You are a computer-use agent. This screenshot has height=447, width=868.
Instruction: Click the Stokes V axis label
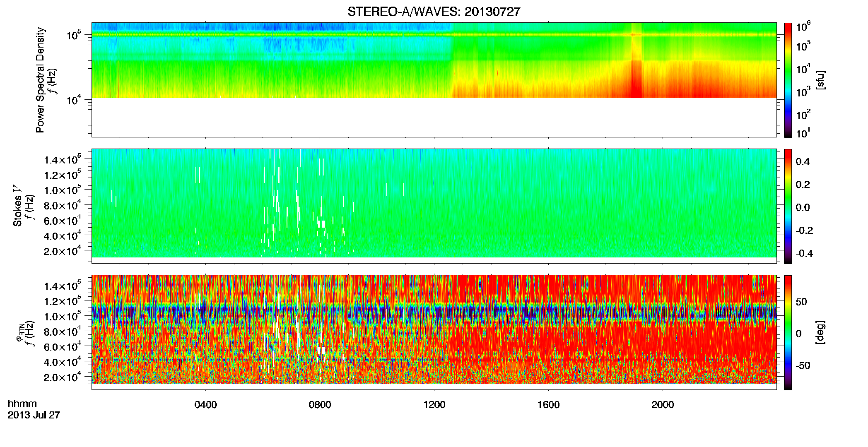click(x=18, y=206)
